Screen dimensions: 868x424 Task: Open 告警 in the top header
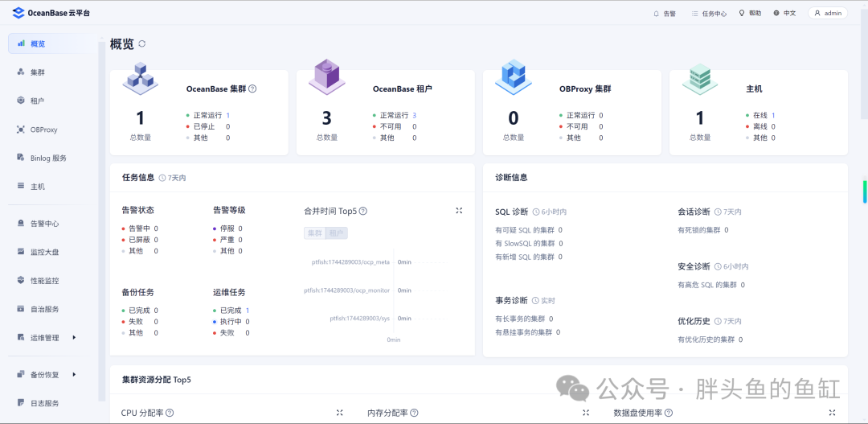(665, 14)
